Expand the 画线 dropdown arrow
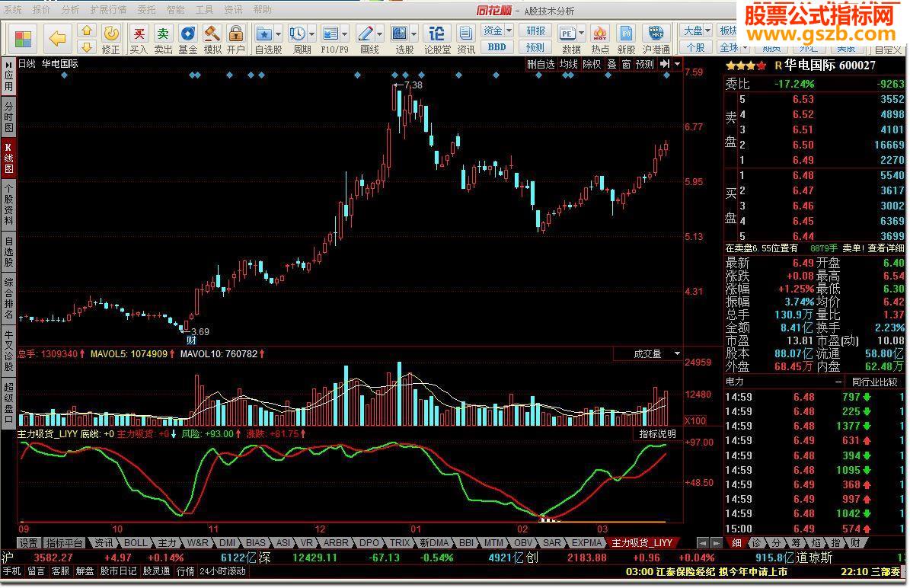The image size is (910, 588). pyautogui.click(x=379, y=33)
